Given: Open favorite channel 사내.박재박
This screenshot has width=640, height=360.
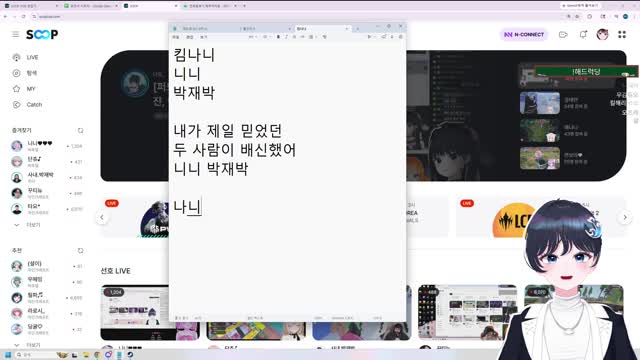Looking at the screenshot, I should [47, 178].
